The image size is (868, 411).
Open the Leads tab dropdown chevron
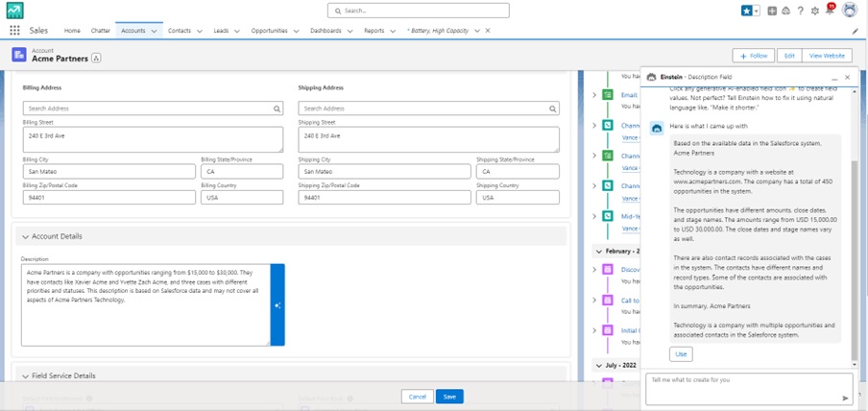[237, 31]
